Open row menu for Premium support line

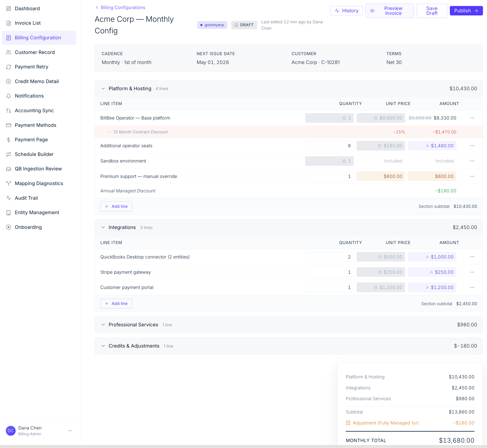[472, 176]
